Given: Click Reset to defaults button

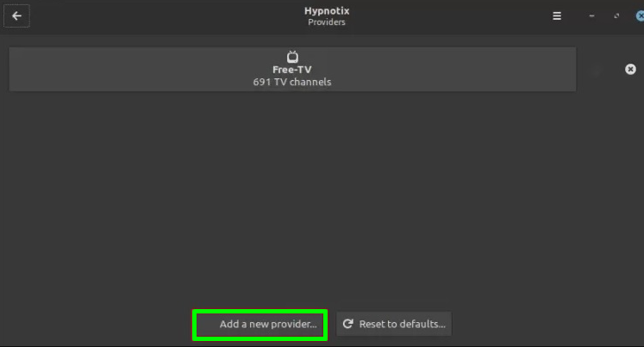Looking at the screenshot, I should click(x=394, y=324).
